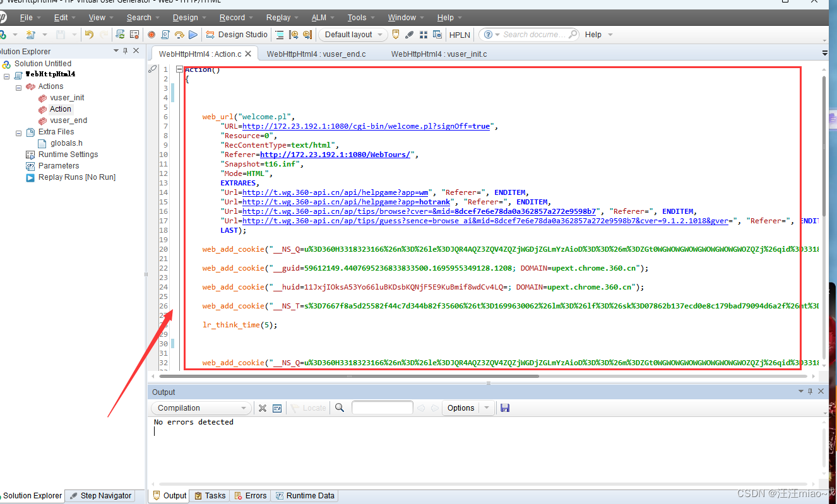Click the red Record button icon

coord(151,35)
